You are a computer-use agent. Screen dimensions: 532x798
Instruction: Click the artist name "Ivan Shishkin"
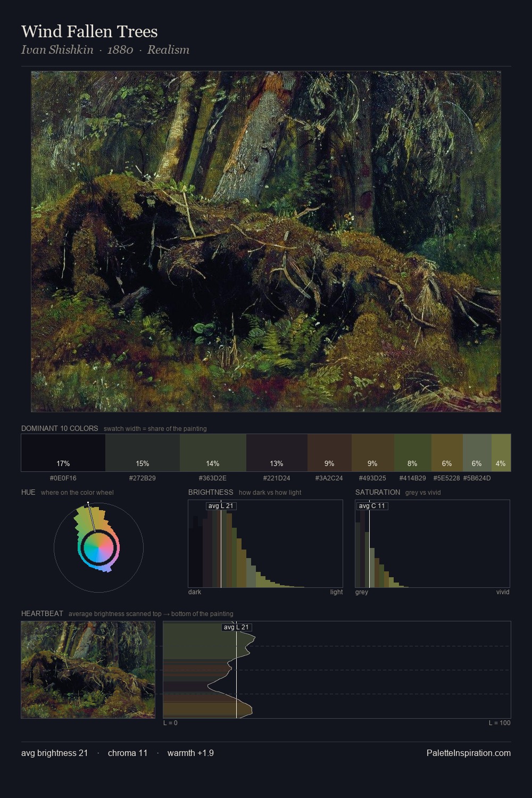click(x=57, y=49)
